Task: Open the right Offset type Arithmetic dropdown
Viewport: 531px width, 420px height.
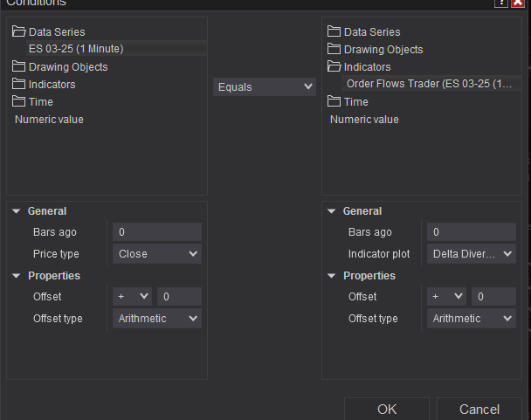Action: 472,319
